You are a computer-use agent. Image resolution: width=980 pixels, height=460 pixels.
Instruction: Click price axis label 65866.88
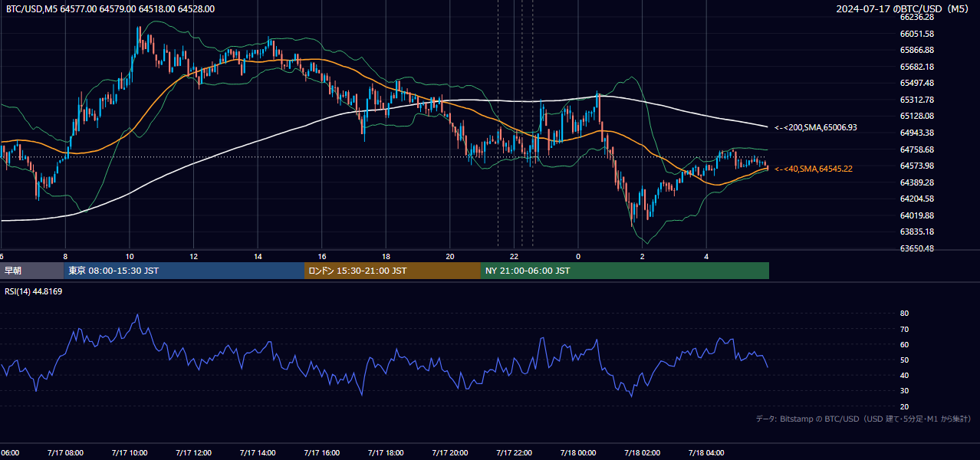pos(917,50)
